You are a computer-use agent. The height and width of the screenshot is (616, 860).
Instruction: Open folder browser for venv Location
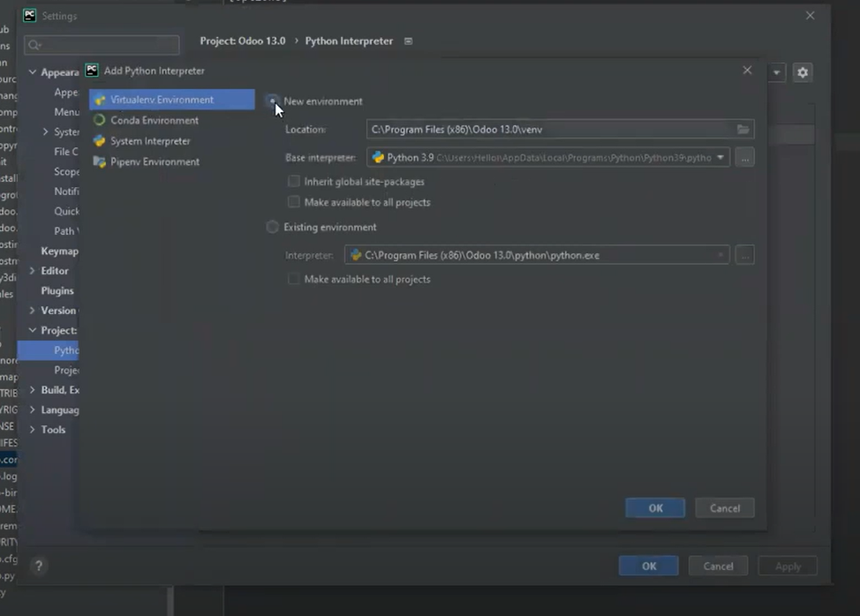743,130
